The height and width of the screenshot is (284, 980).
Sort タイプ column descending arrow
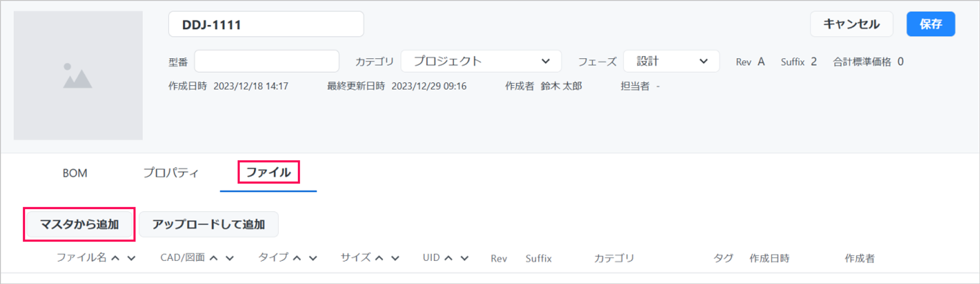313,258
